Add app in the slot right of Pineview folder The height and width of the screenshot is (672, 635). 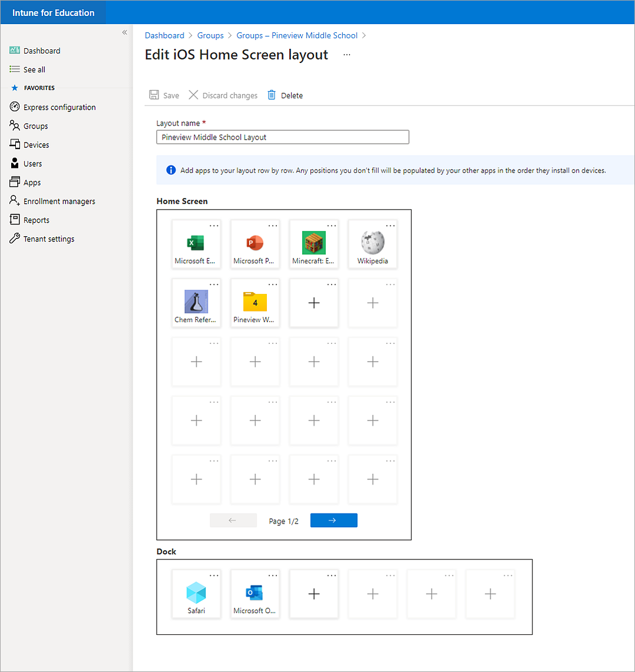[313, 303]
